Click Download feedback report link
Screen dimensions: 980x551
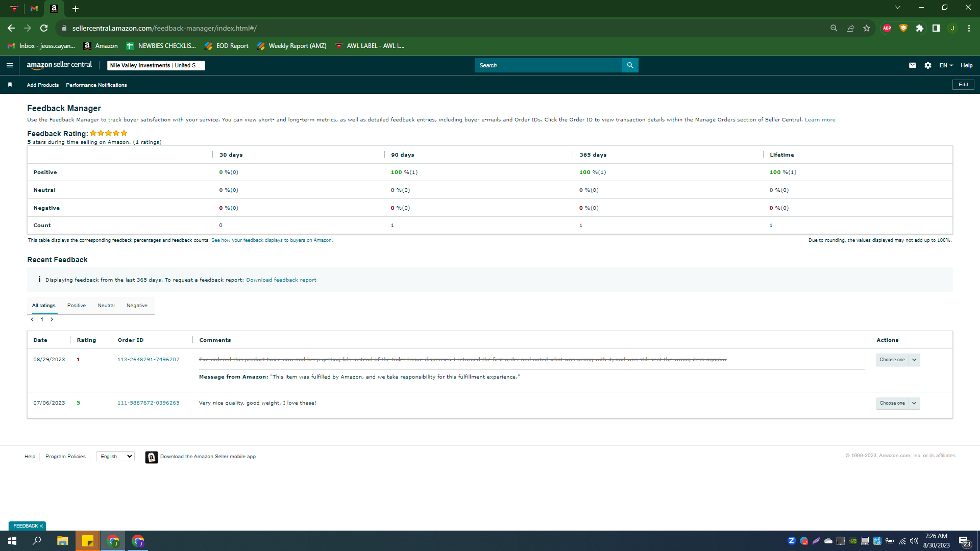click(x=281, y=280)
